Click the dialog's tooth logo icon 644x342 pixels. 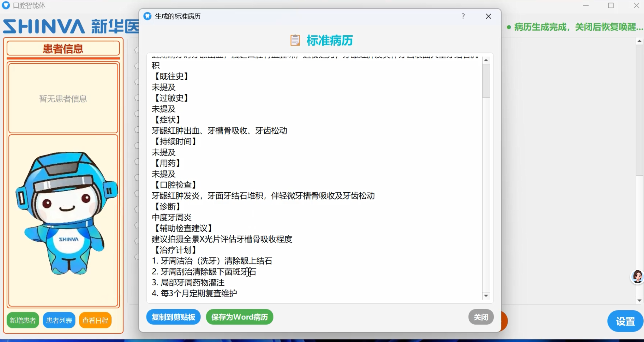pos(147,16)
